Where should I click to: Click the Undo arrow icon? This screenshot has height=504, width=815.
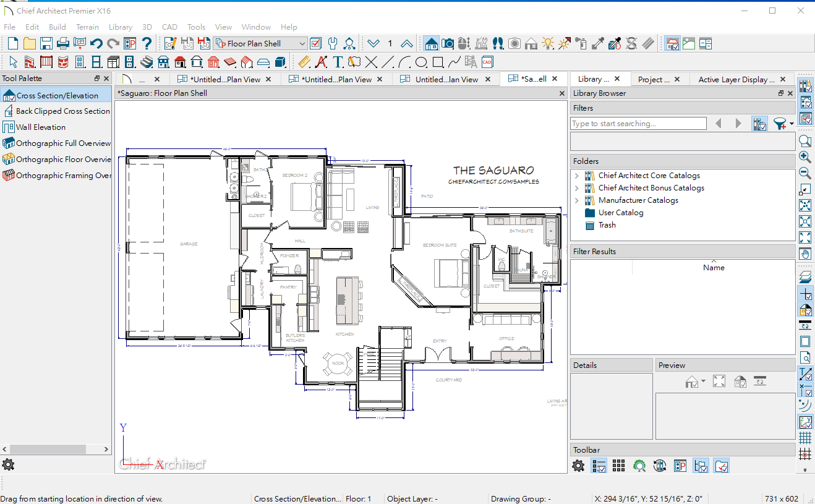(96, 43)
